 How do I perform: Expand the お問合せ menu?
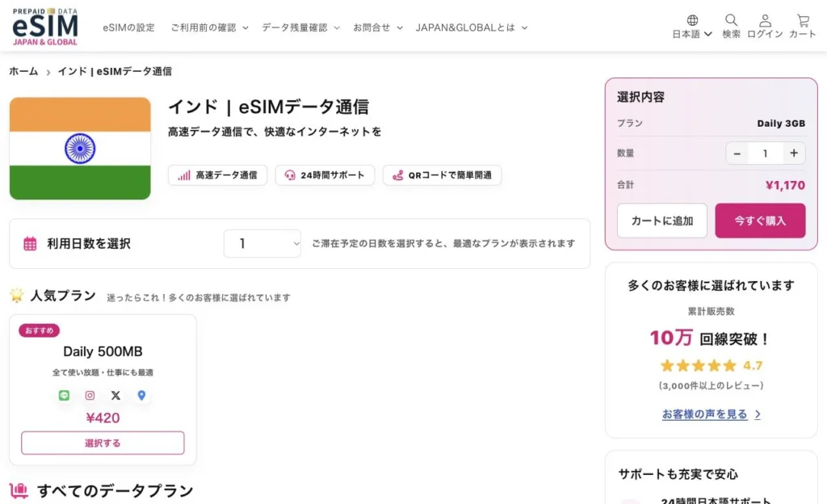coord(378,27)
